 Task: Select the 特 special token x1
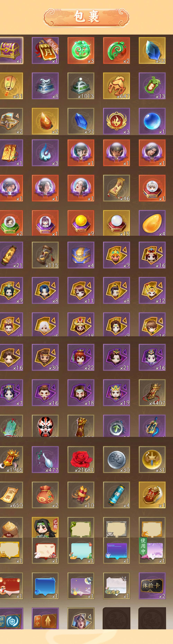(152, 495)
